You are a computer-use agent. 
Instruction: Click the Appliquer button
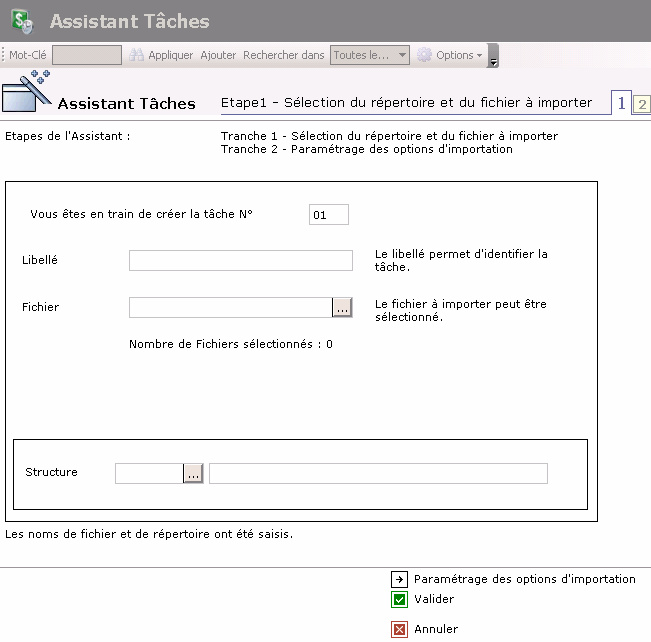[x=170, y=55]
